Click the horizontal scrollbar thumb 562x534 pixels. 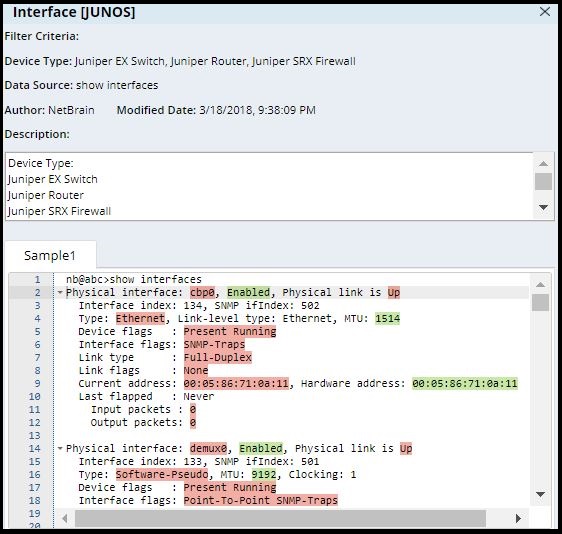(280, 518)
